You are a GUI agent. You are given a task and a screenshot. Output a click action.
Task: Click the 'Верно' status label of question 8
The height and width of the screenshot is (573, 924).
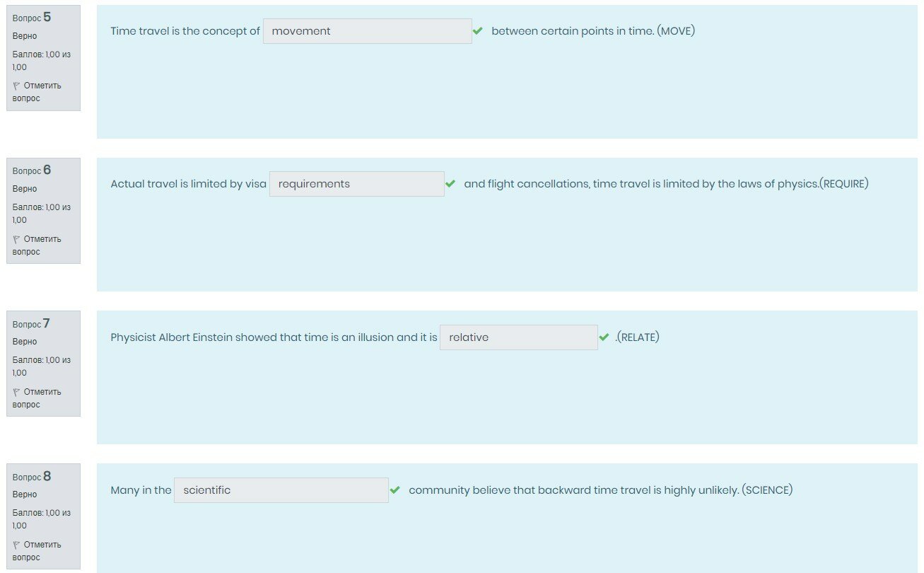pos(25,494)
